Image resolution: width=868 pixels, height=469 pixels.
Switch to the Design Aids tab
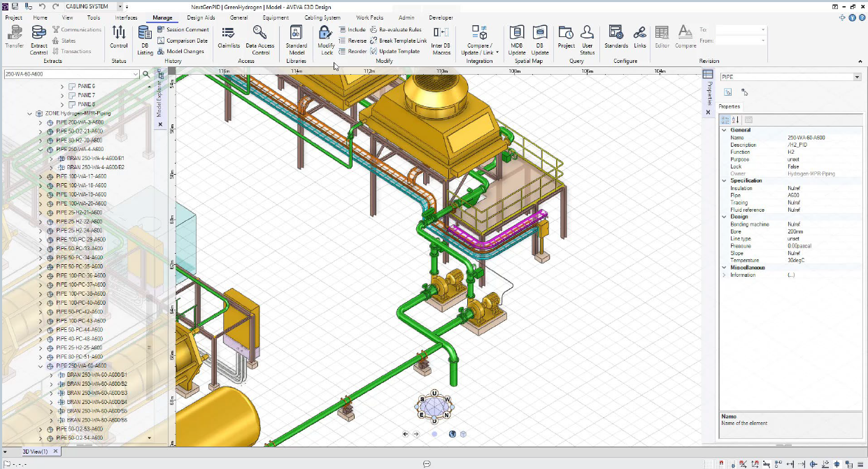click(x=201, y=17)
